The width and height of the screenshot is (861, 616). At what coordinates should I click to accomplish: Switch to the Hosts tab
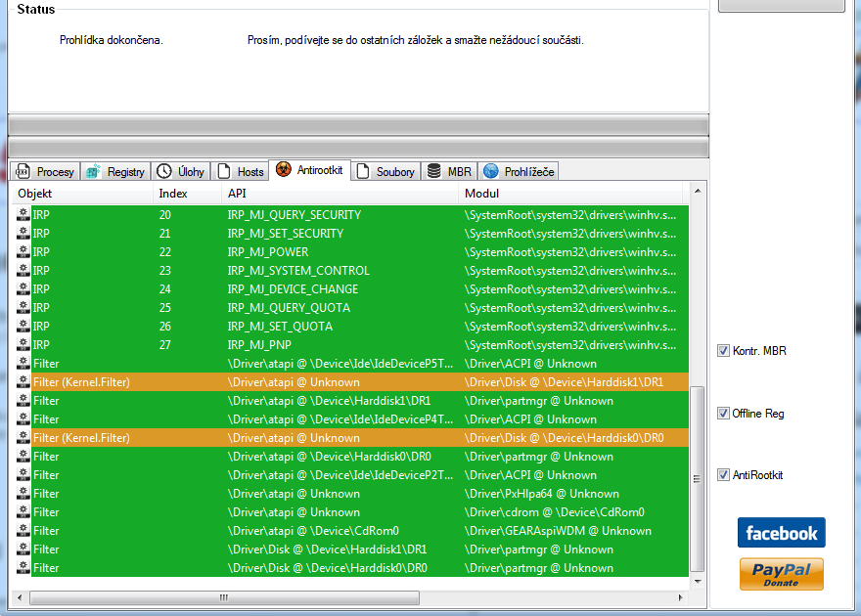[241, 172]
